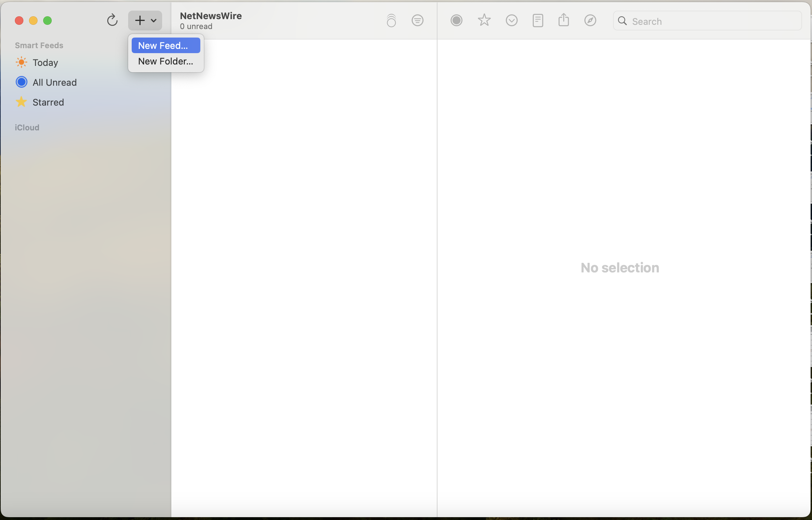
Task: Open Reader View page icon
Action: click(538, 21)
